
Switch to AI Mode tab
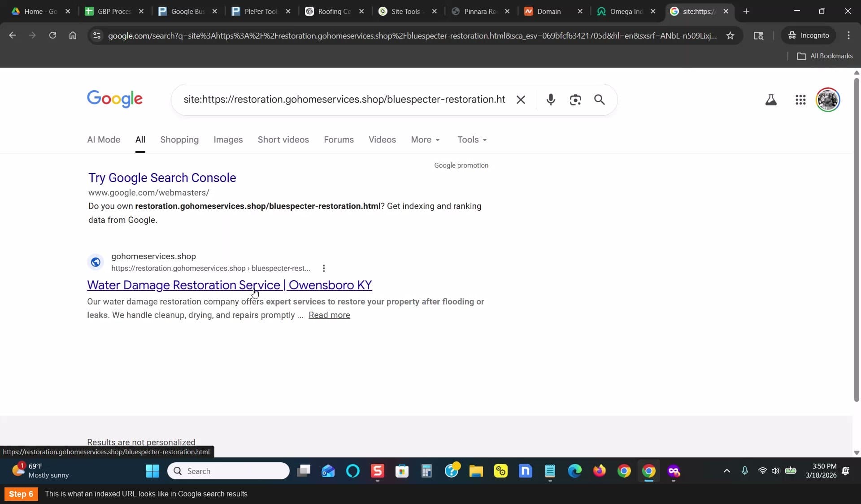point(104,139)
